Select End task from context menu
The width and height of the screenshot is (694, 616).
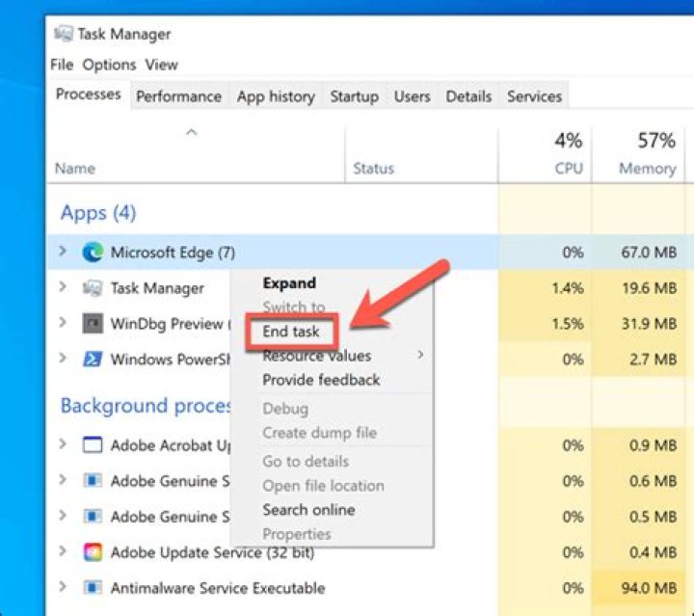pos(291,332)
